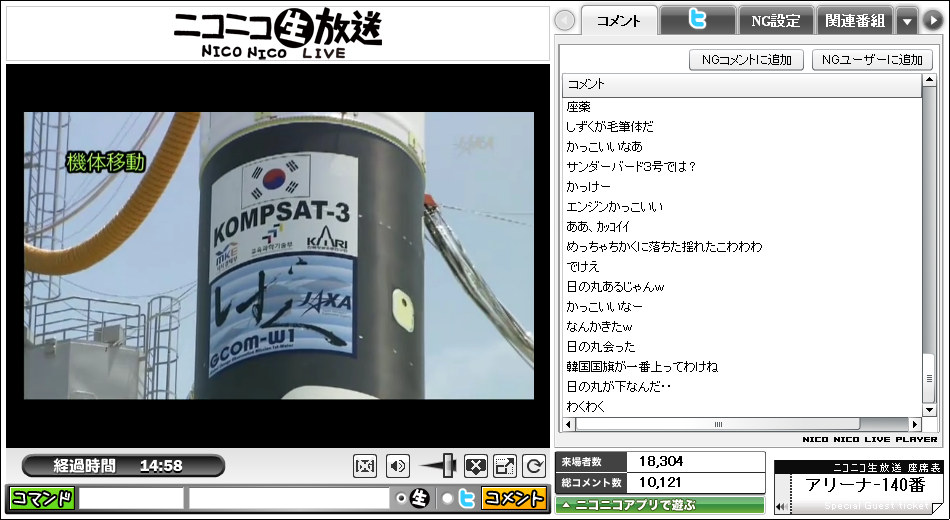The height and width of the screenshot is (520, 950).
Task: Open the NG設定 tab
Action: (776, 21)
